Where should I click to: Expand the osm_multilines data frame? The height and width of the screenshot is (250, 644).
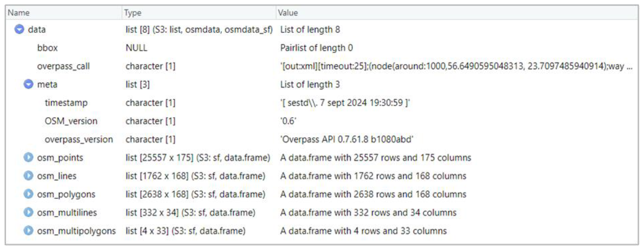click(x=29, y=212)
